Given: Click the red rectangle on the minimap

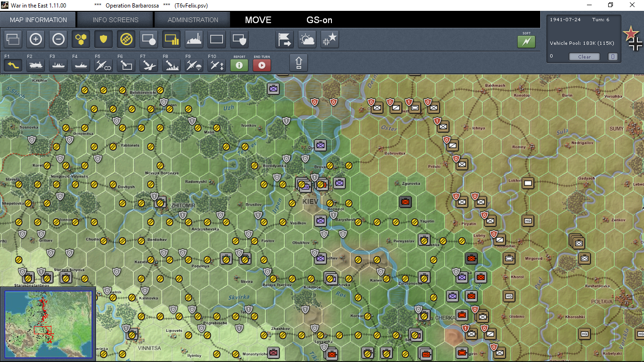Looking at the screenshot, I should click(42, 330).
